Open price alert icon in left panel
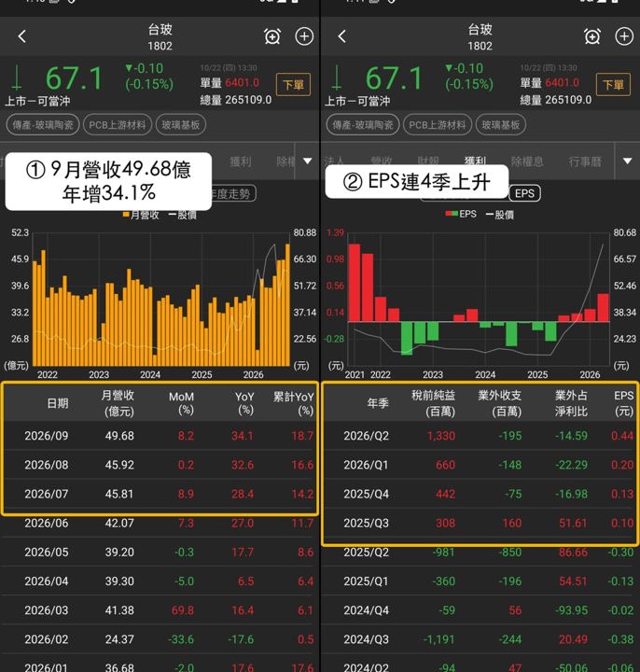 tap(272, 36)
